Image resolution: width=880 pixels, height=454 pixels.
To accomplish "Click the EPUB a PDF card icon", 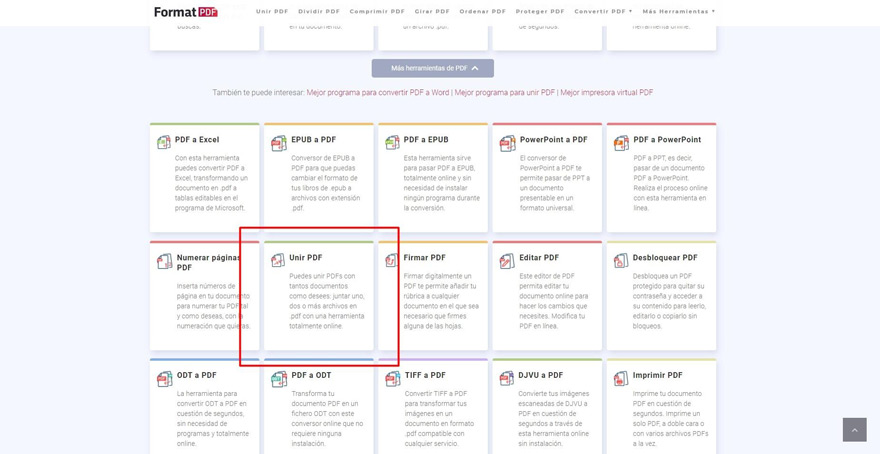I will [279, 143].
